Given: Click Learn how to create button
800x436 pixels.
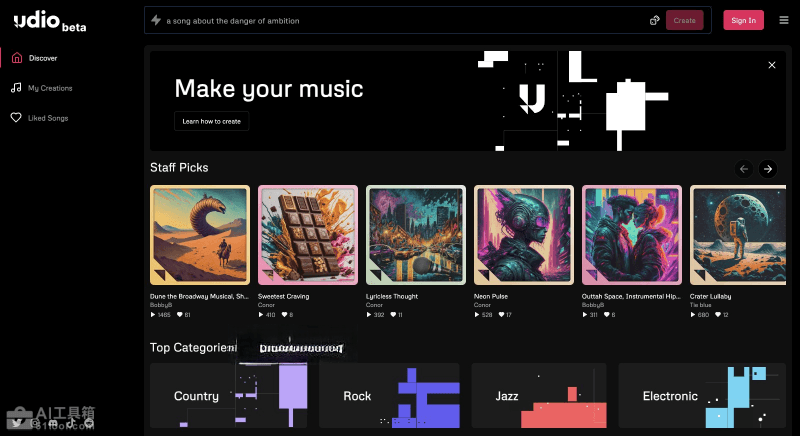Looking at the screenshot, I should (211, 121).
